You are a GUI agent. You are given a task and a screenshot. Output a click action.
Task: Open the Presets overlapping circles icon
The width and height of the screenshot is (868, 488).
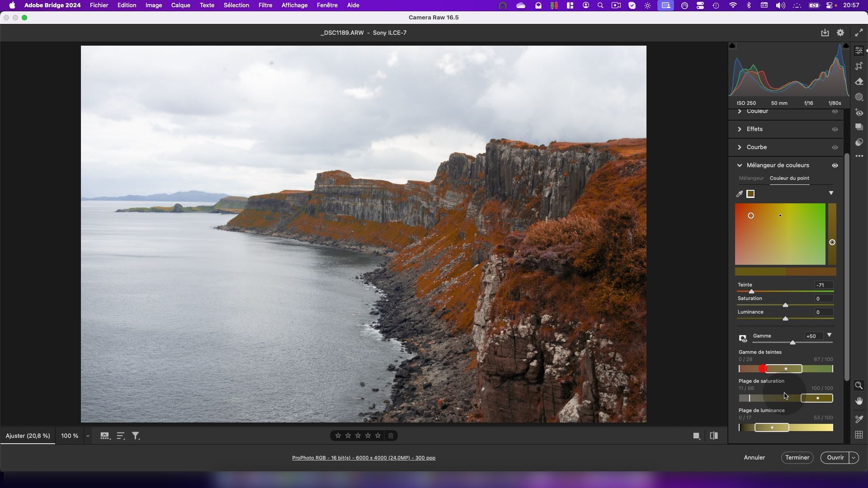tap(859, 142)
